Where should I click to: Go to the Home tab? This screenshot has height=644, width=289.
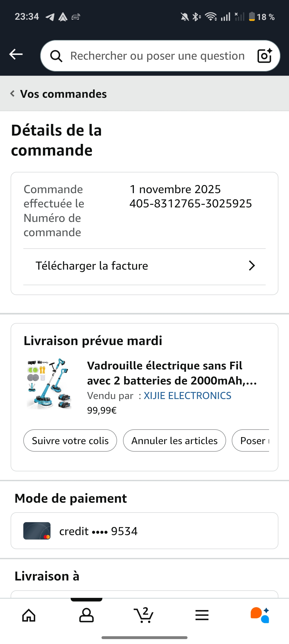[29, 615]
